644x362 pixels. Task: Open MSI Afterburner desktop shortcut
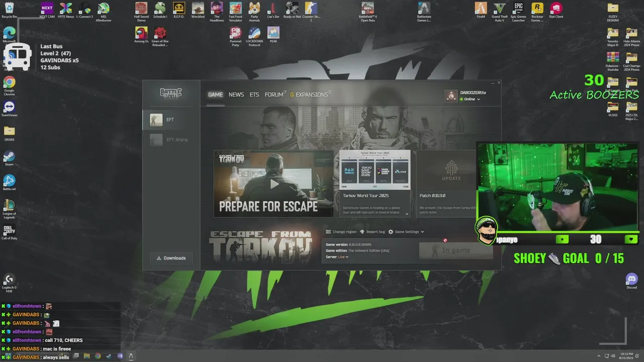coord(104,12)
